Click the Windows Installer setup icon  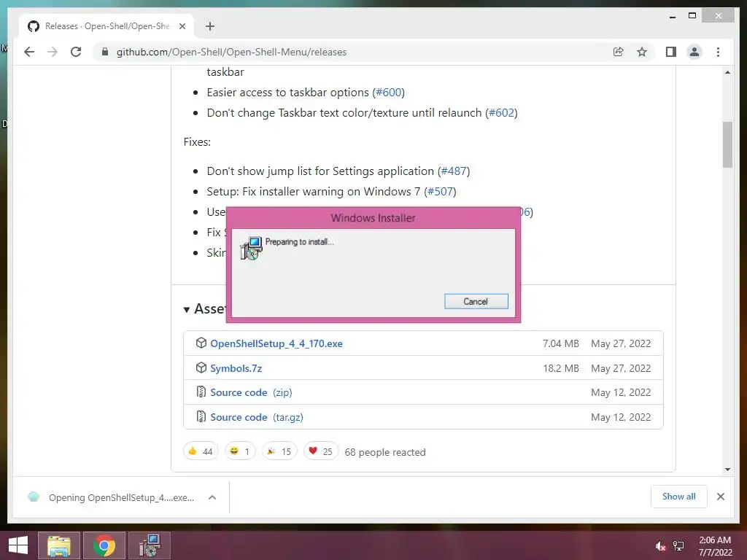tap(251, 248)
